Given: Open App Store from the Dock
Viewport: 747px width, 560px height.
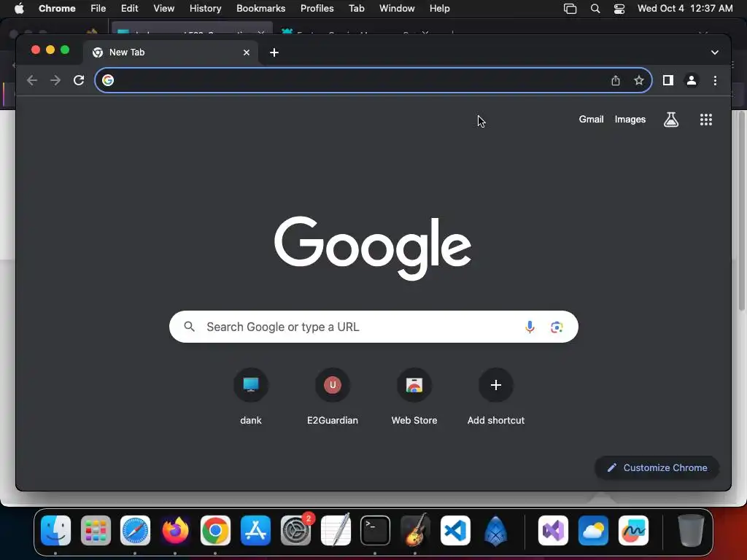Looking at the screenshot, I should coord(255,531).
